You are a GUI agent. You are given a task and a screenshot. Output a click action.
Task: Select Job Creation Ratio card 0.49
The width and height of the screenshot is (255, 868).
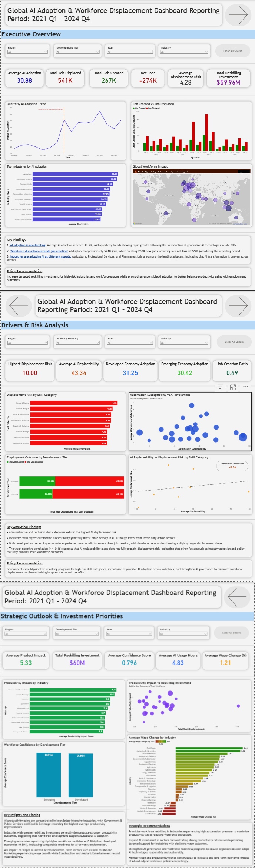click(232, 370)
